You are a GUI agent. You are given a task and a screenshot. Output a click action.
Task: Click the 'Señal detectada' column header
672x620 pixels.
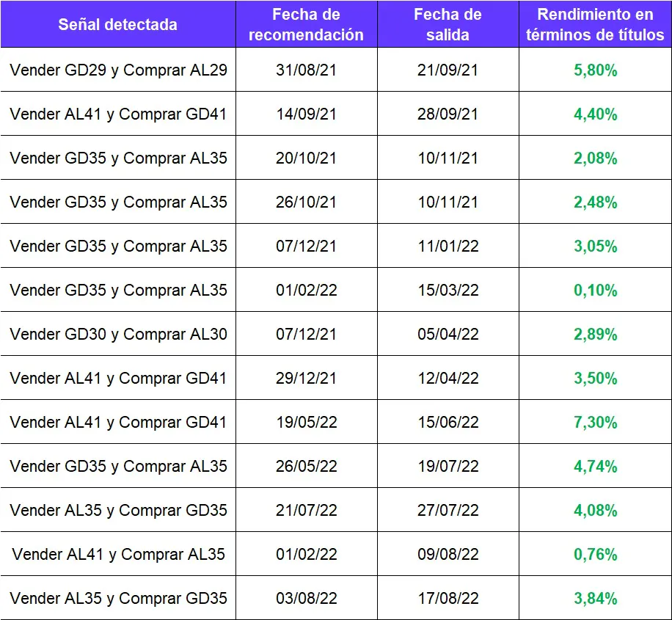tap(117, 24)
